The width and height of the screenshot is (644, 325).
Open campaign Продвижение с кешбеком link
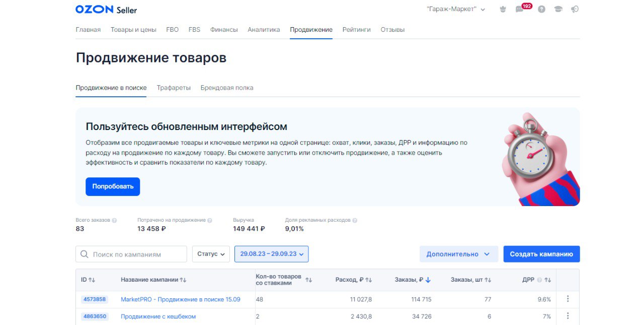point(158,316)
